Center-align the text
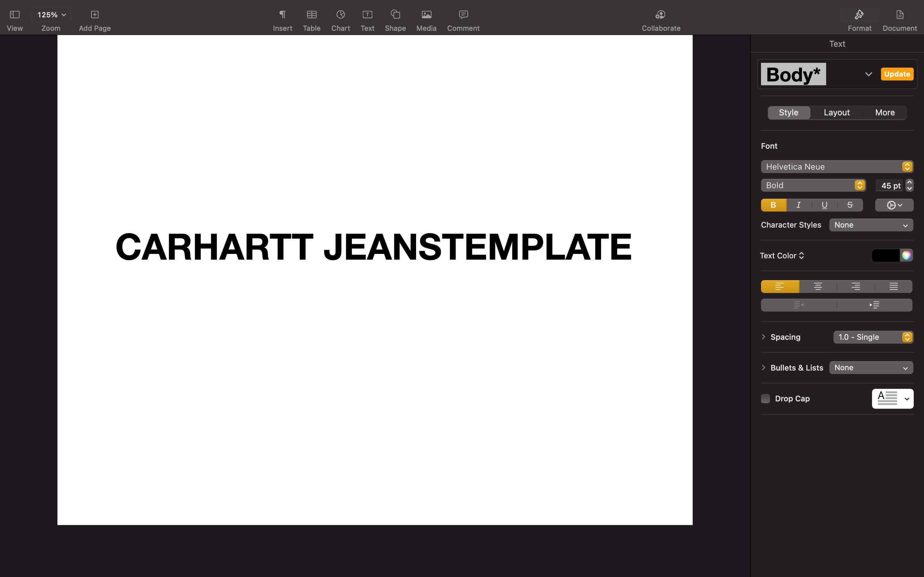The width and height of the screenshot is (924, 577). 817,287
